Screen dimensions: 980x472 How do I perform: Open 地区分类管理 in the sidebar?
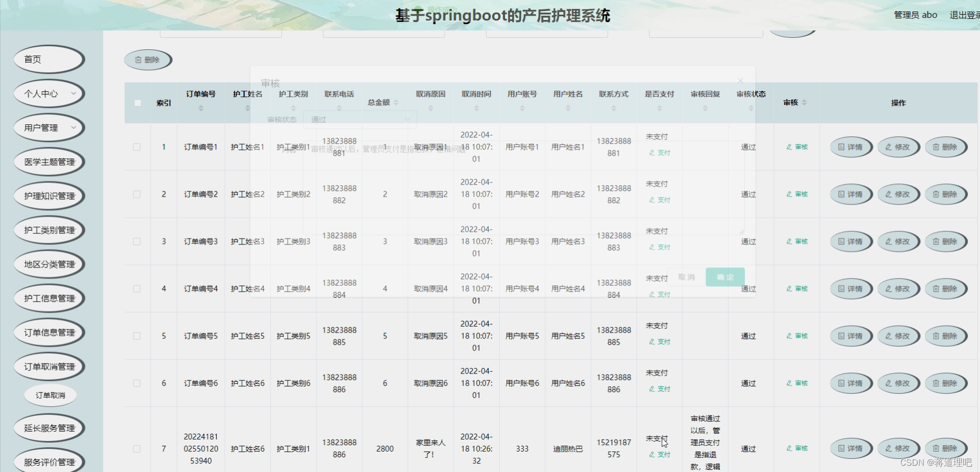(49, 264)
